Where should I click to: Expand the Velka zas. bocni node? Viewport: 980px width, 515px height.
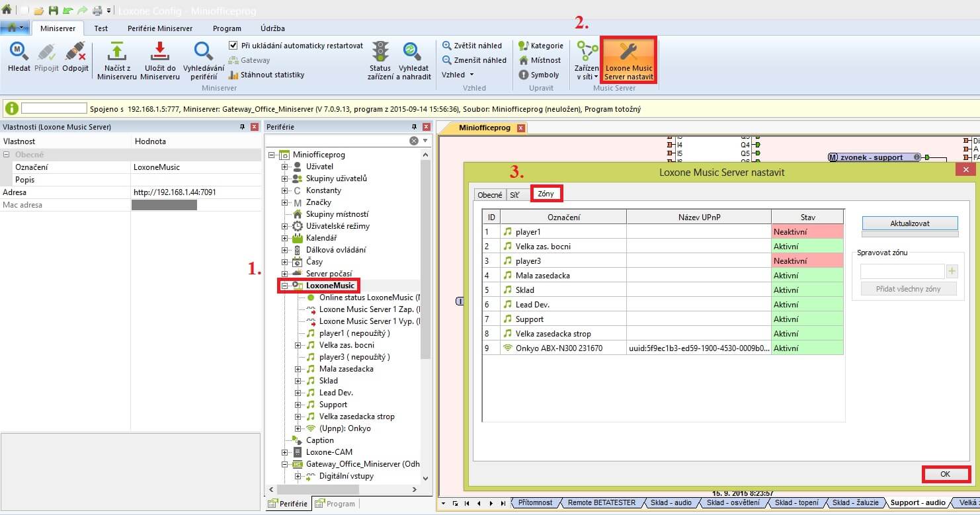point(298,345)
